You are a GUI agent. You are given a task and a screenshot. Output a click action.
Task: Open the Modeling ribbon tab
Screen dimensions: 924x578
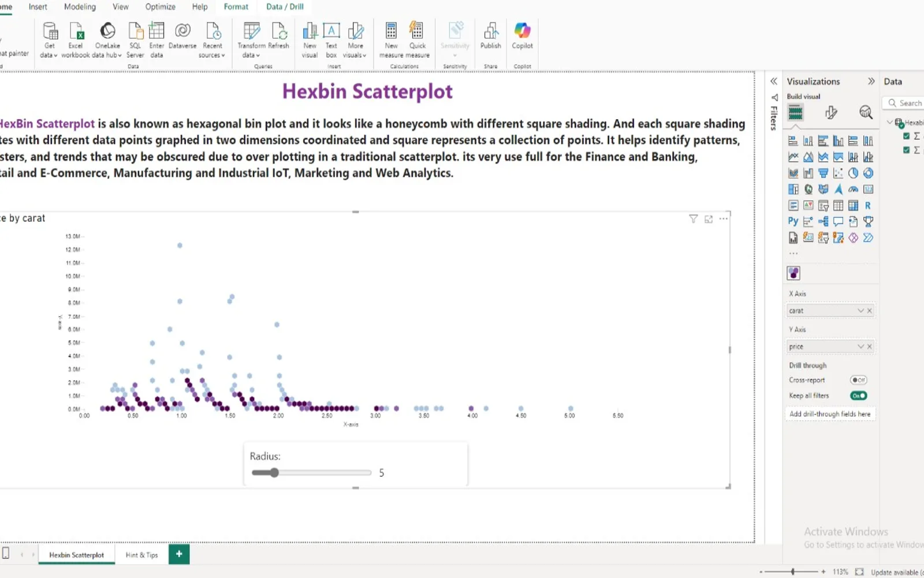click(80, 7)
